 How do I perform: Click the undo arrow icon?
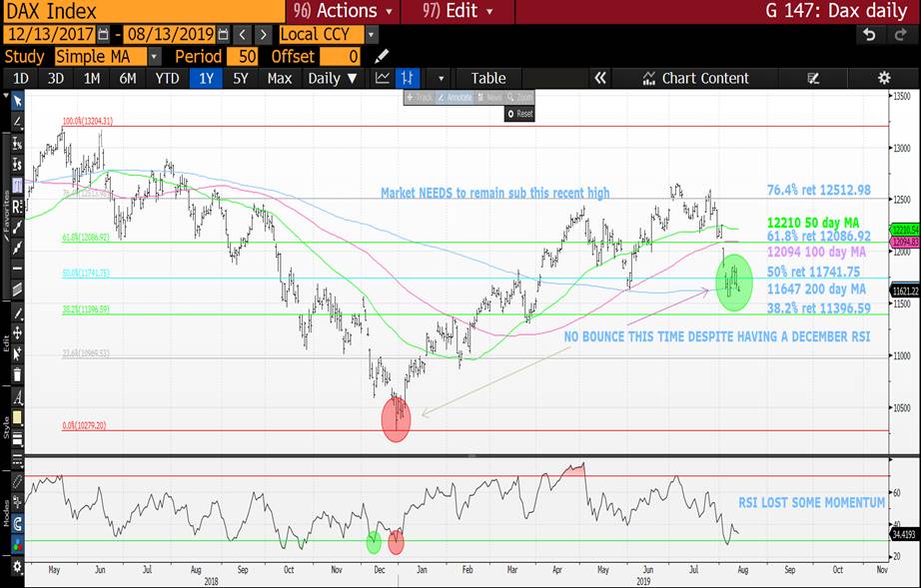click(x=869, y=35)
